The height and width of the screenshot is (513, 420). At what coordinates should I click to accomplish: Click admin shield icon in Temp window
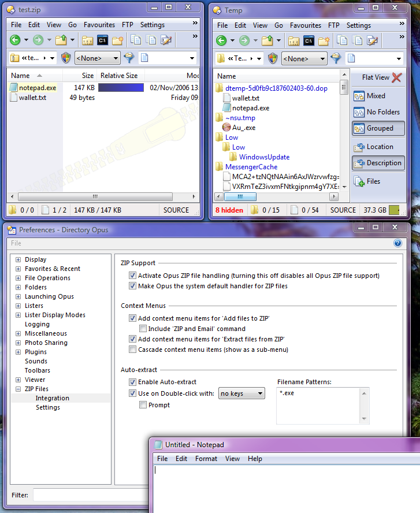pyautogui.click(x=273, y=58)
